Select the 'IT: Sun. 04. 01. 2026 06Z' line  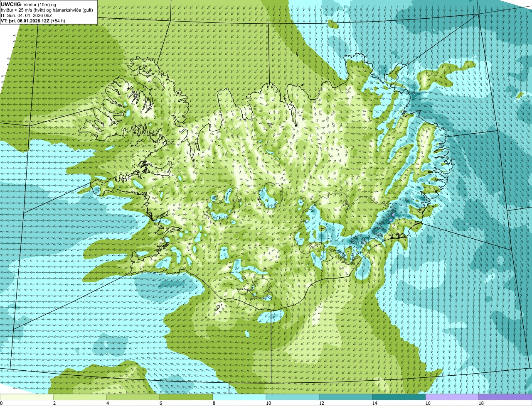[x=27, y=15]
